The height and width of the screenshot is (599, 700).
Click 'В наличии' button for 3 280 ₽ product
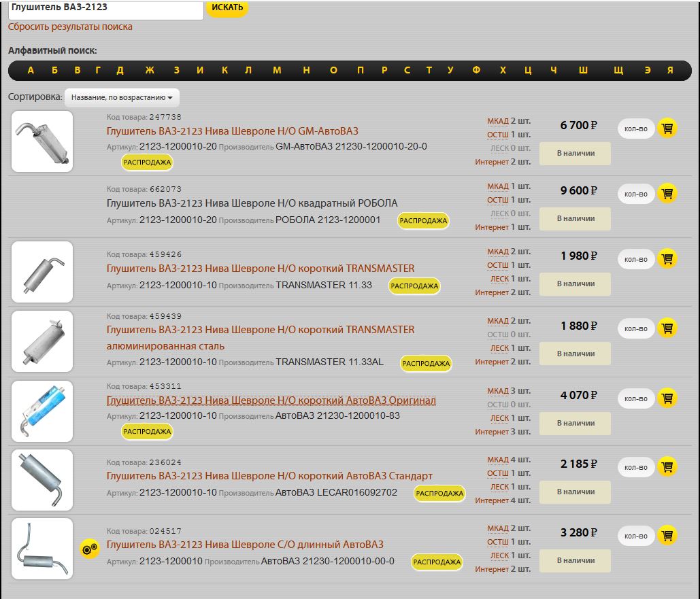point(575,561)
